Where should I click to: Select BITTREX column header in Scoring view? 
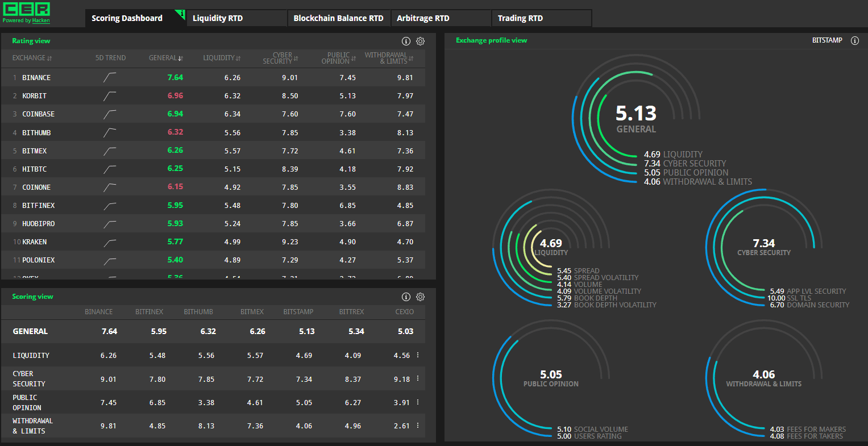351,312
